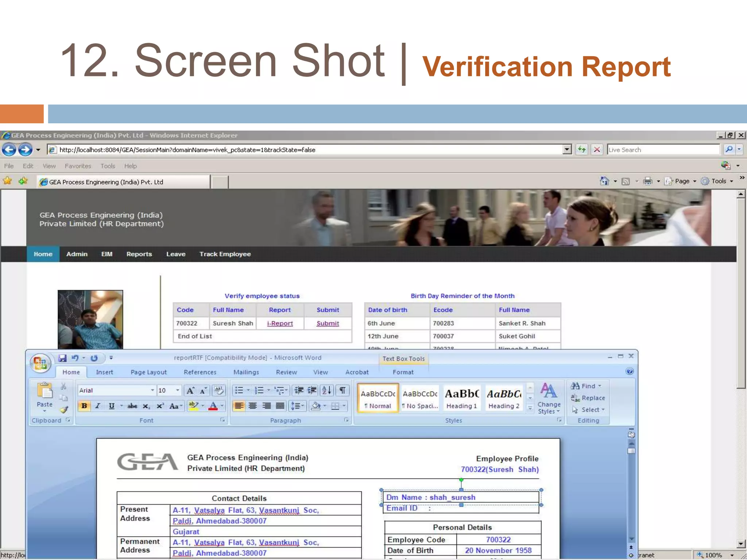Toggle Strikethrough formatting
The height and width of the screenshot is (560, 747).
[x=132, y=406]
